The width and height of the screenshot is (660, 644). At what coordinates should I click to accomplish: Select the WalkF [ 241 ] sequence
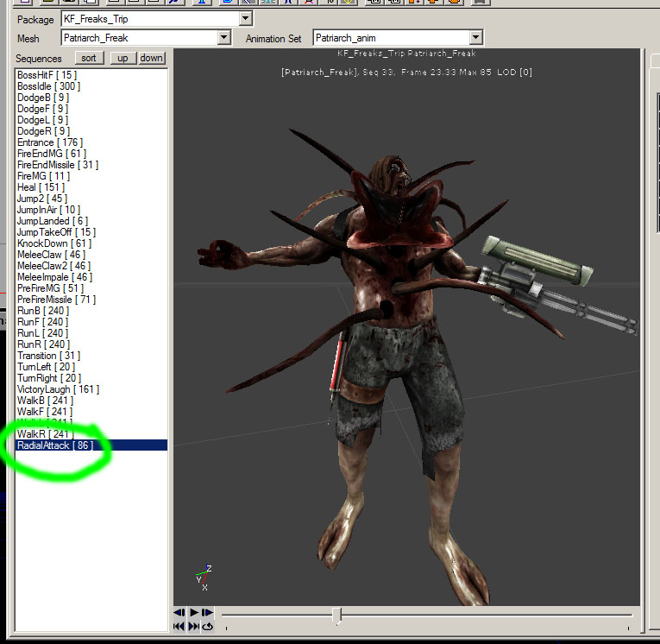click(91, 412)
